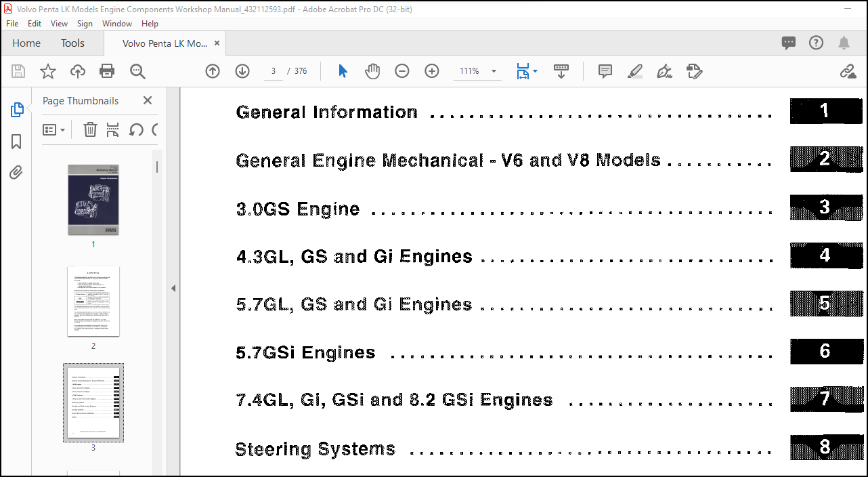View notifications bell
This screenshot has height=477, width=868.
(844, 43)
